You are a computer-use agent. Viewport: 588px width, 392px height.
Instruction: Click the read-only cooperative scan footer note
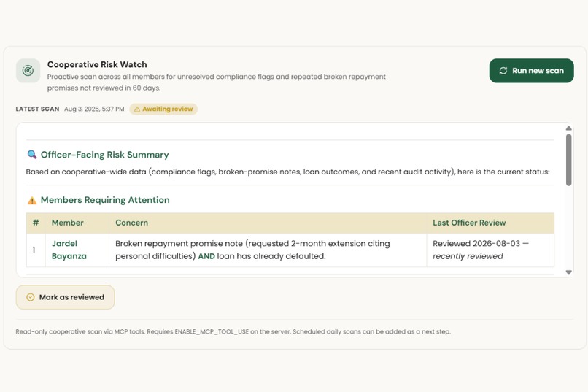tap(233, 331)
